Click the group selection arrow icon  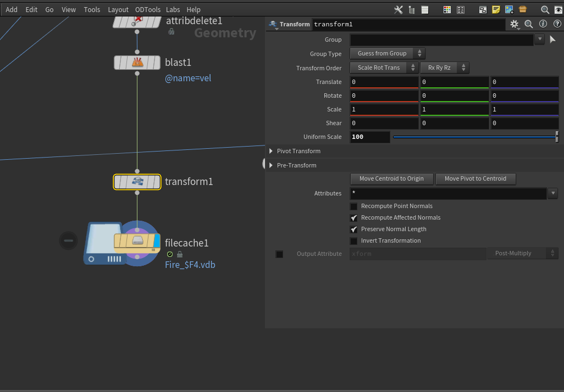[553, 40]
